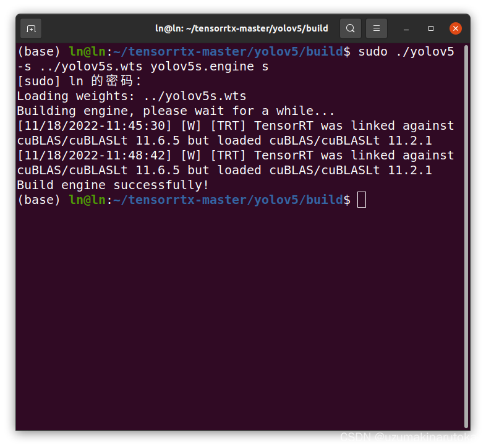Click the '[11/18/2022-11:45:30]' warning timestamp
Screen dimensions: 486x448
pos(95,126)
